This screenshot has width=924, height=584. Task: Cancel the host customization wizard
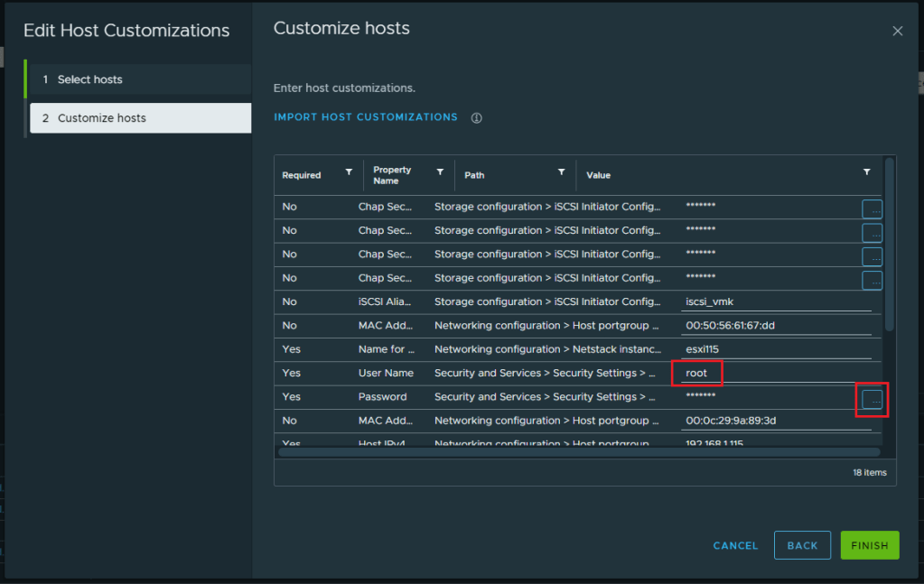click(x=735, y=545)
